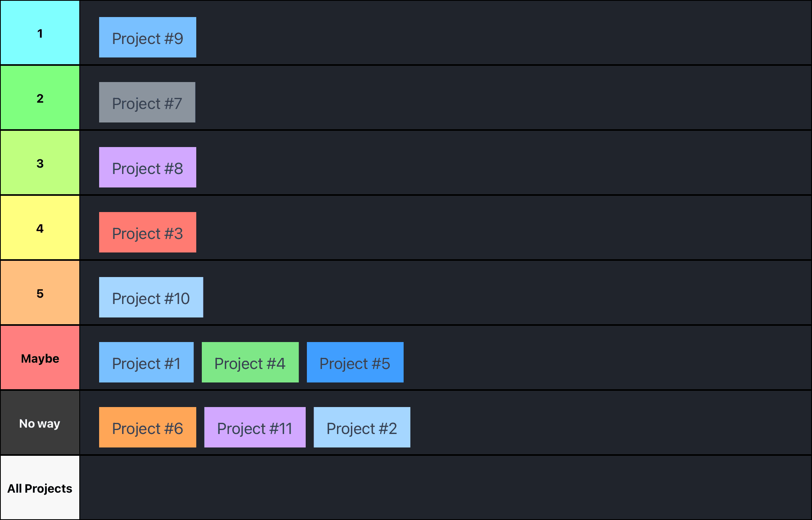This screenshot has width=812, height=520.
Task: Select the tier 3 row label
Action: [40, 162]
